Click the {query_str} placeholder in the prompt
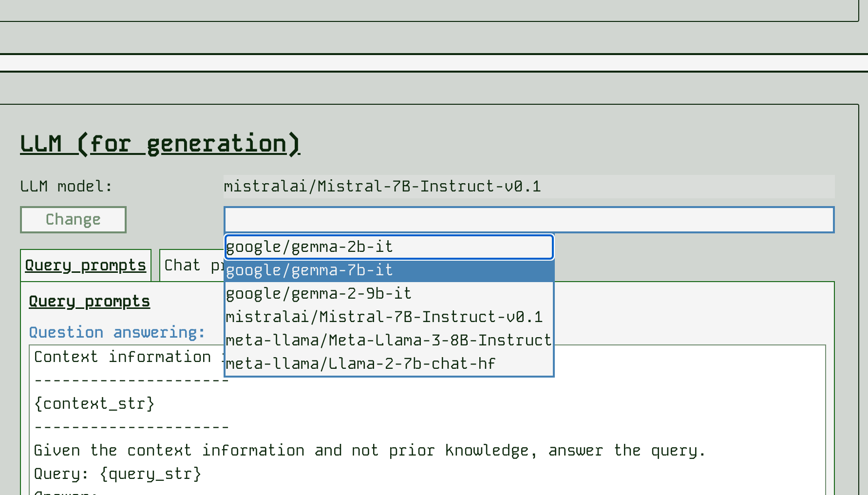Viewport: 868px width, 495px height. coord(151,474)
